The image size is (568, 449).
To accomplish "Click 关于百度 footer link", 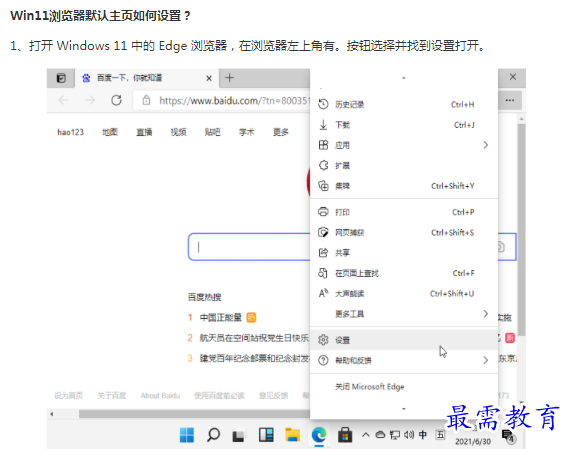I will point(112,395).
